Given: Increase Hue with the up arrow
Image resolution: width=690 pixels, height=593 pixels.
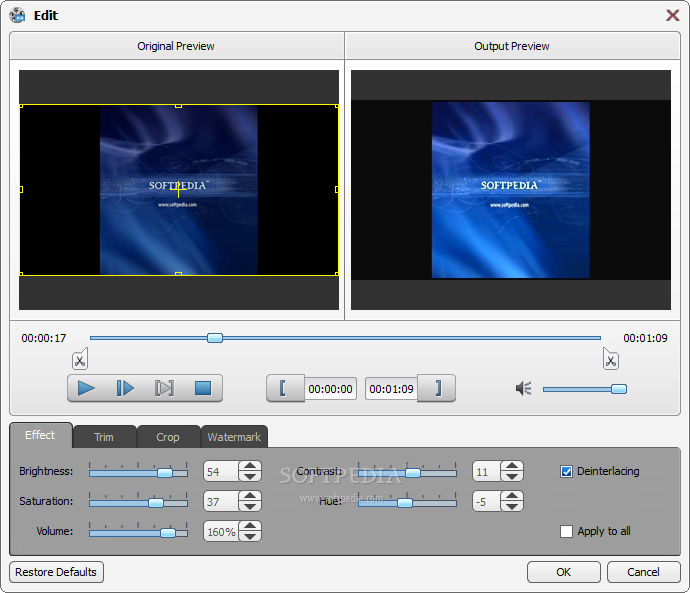Looking at the screenshot, I should pos(512,496).
